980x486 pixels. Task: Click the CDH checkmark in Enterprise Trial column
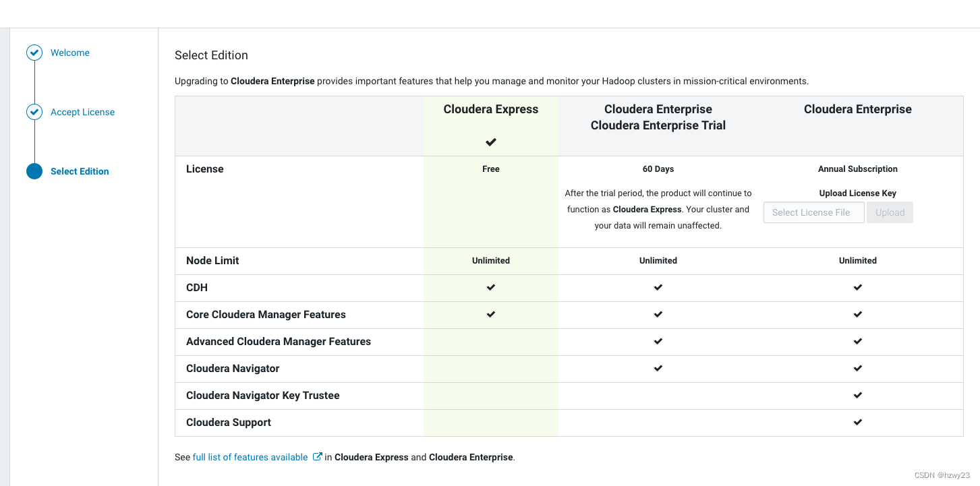click(x=658, y=287)
